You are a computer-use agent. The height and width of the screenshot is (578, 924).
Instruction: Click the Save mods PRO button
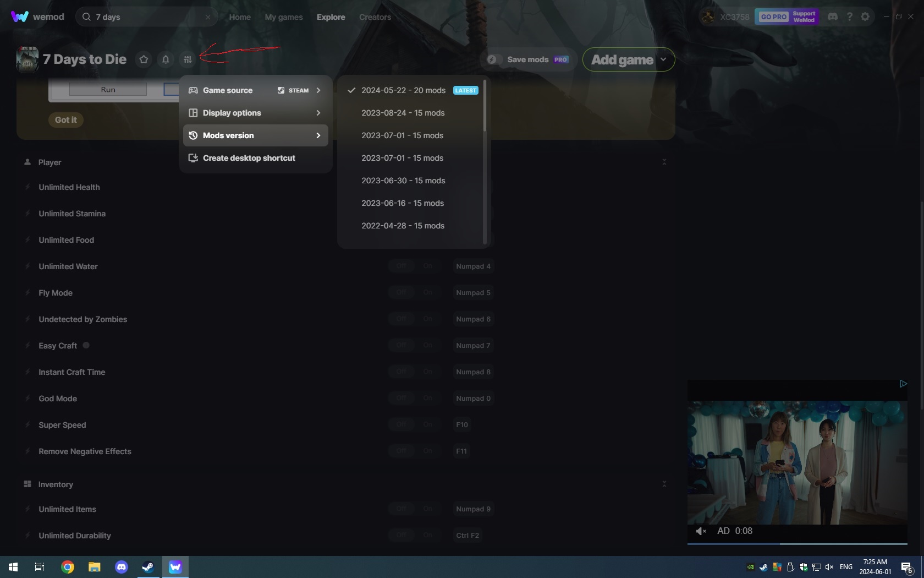click(x=527, y=59)
